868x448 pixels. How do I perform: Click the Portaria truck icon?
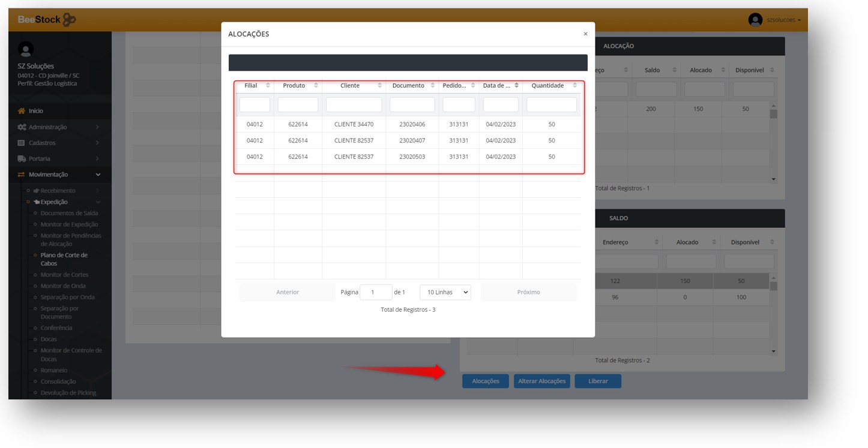[22, 159]
